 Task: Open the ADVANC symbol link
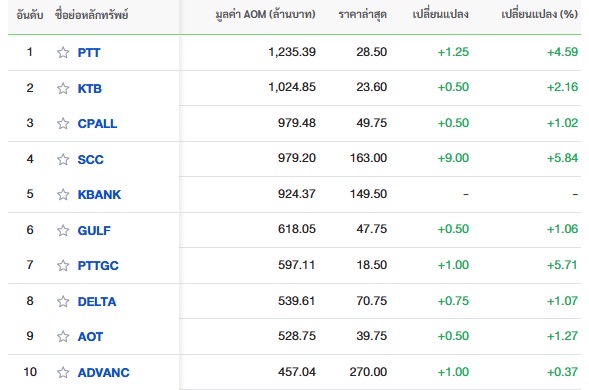click(x=103, y=373)
